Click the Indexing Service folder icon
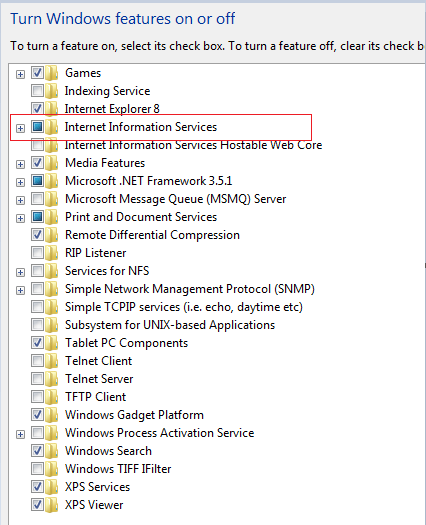This screenshot has width=426, height=525. [x=52, y=91]
